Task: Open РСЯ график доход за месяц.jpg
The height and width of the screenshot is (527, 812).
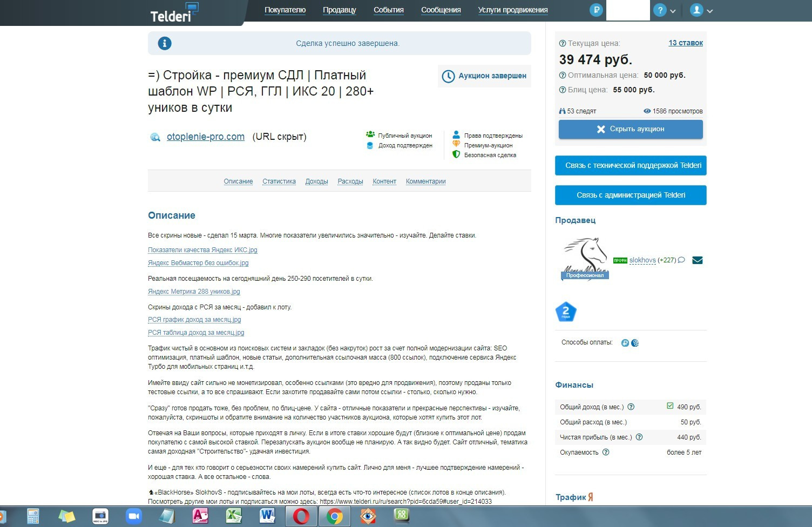Action: click(x=194, y=320)
